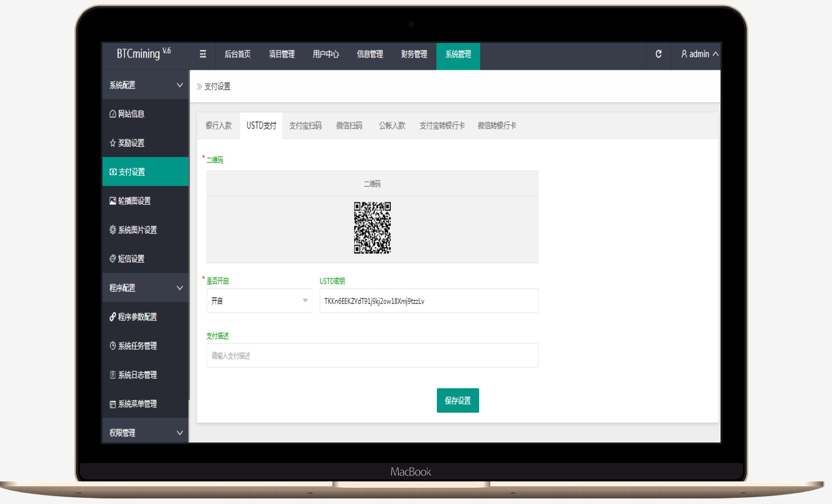Switch to the USTD支付 tab
This screenshot has width=832, height=504.
(261, 126)
